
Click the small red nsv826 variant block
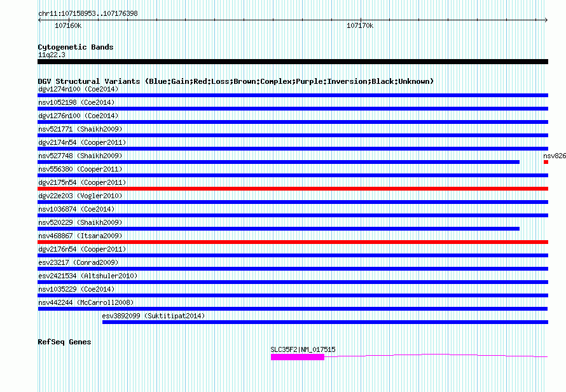(x=546, y=162)
